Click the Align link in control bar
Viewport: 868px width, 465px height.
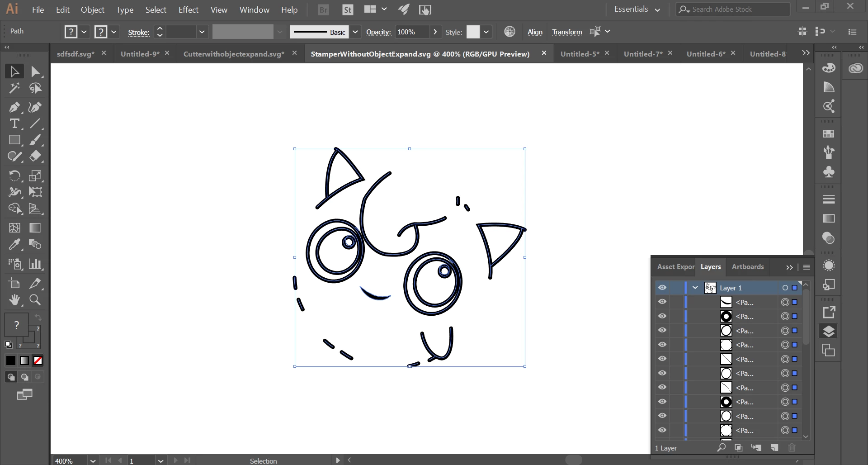coord(535,32)
